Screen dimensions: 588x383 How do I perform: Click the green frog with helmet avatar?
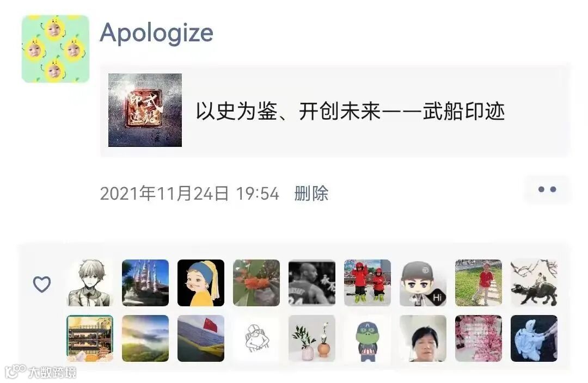click(367, 338)
